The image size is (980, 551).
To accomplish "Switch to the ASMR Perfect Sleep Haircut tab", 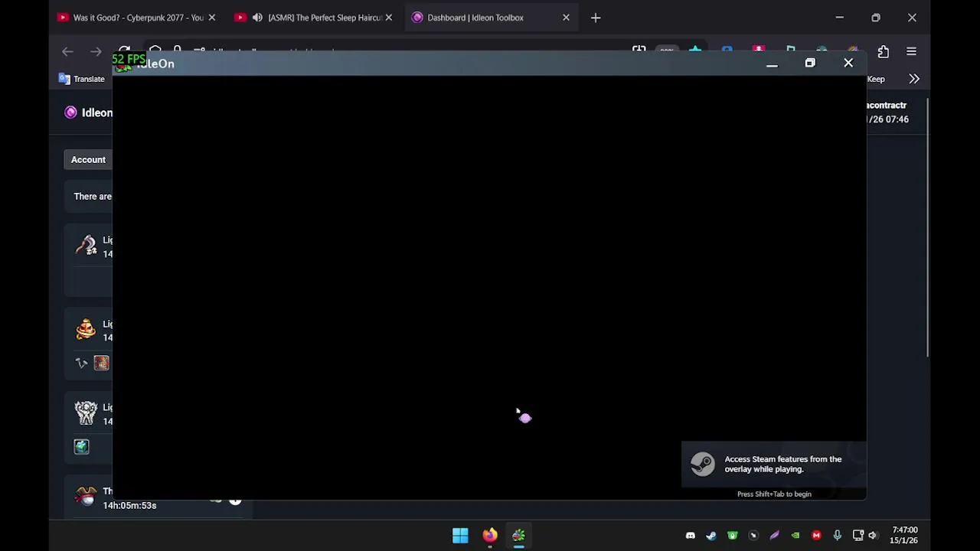I will click(x=314, y=18).
